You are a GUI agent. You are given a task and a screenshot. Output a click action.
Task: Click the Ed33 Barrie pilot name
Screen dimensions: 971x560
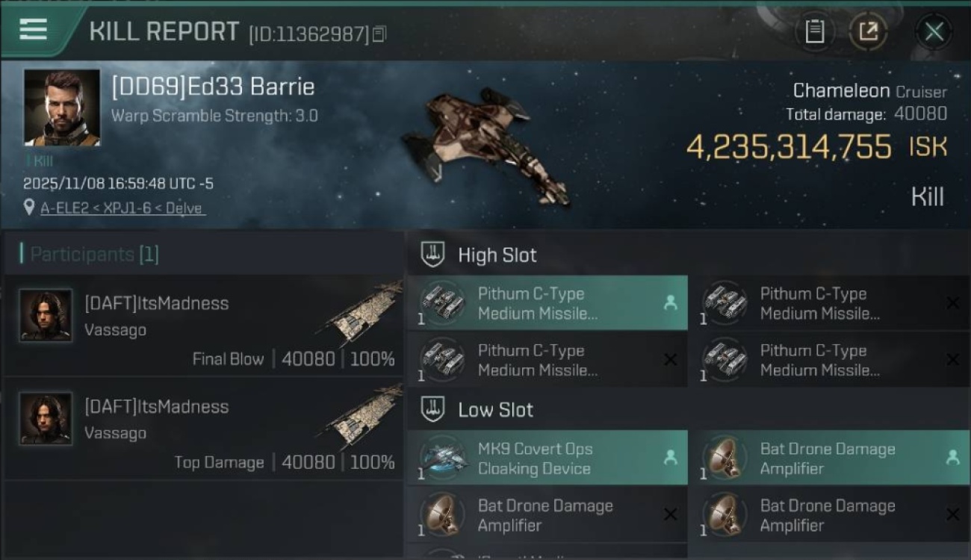[x=213, y=87]
